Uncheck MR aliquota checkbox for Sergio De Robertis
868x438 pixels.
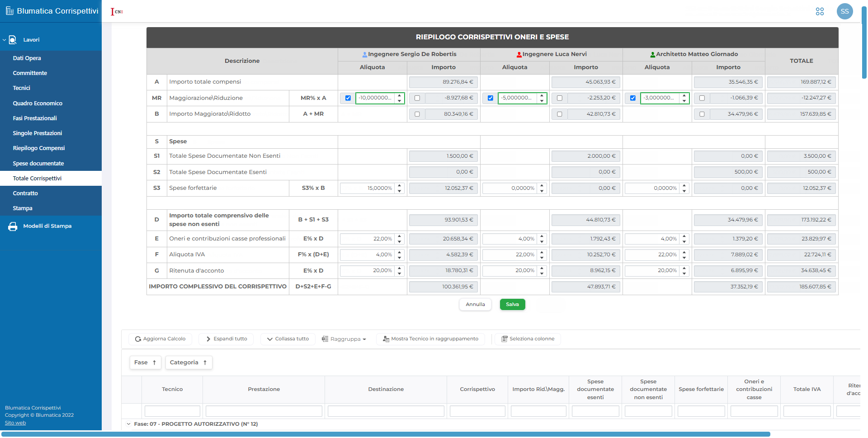pos(348,98)
